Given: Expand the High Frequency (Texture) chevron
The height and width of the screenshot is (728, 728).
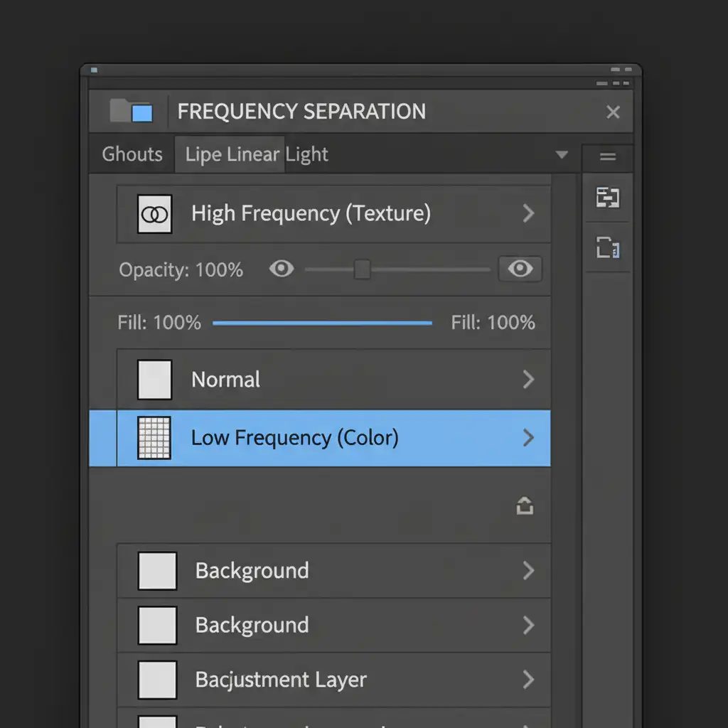Looking at the screenshot, I should [528, 213].
